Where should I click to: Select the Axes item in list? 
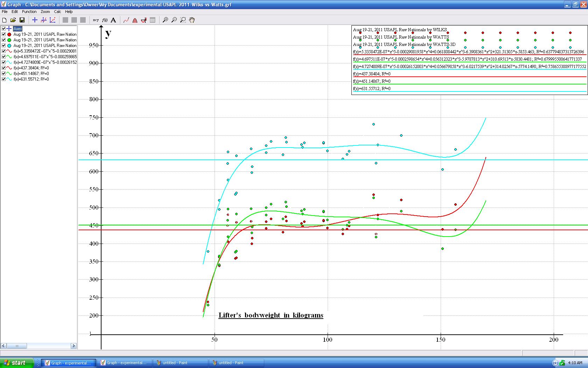(18, 29)
